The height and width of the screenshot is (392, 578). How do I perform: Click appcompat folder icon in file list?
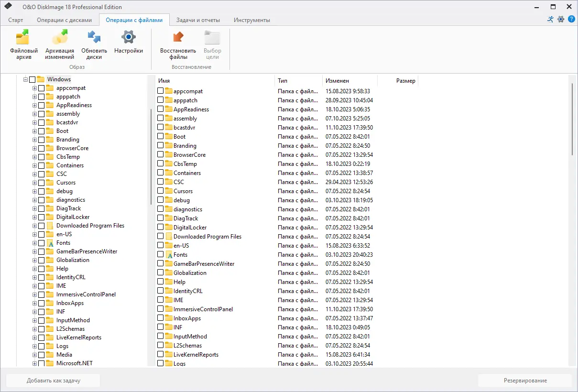click(x=169, y=91)
